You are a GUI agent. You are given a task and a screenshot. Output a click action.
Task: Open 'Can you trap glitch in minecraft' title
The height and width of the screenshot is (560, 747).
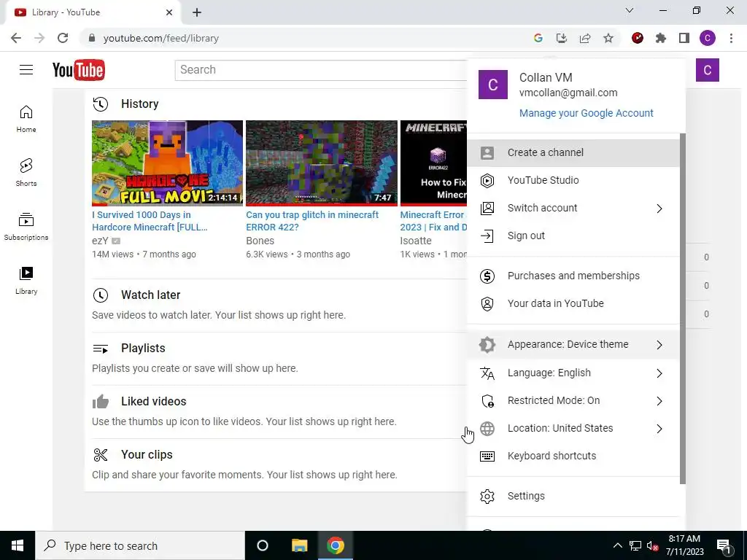(x=312, y=221)
